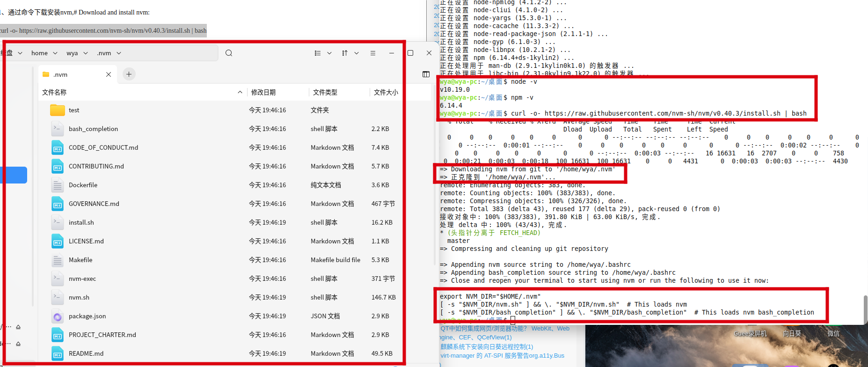Click the CODE_OF_CONDUCT.md file icon
Viewport: 868px width, 367px height.
(58, 147)
